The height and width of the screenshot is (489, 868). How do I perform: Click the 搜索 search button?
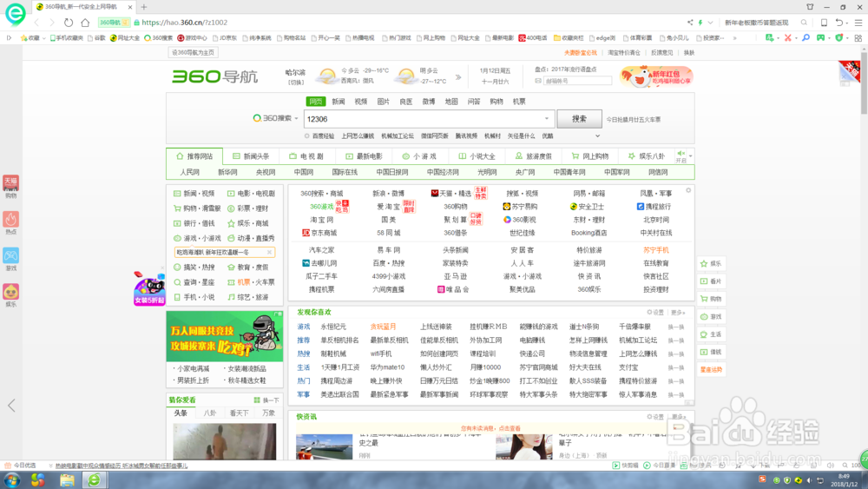[x=579, y=118]
